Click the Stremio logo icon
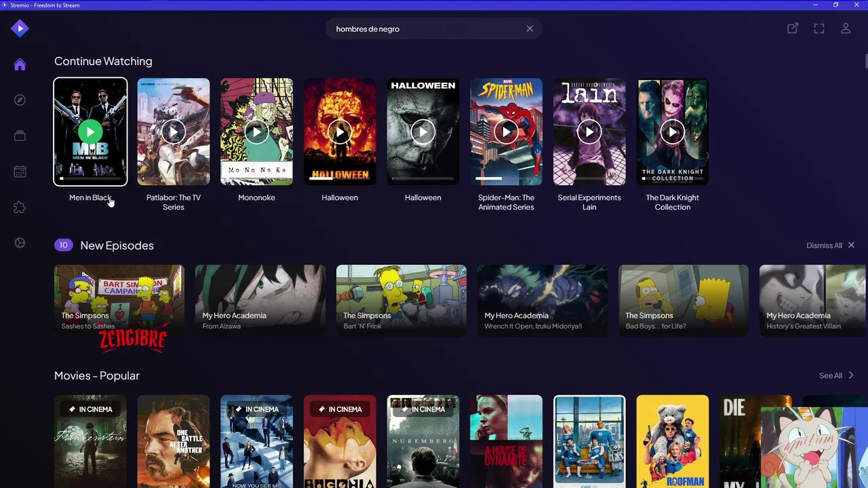Viewport: 868px width, 488px height. click(20, 28)
